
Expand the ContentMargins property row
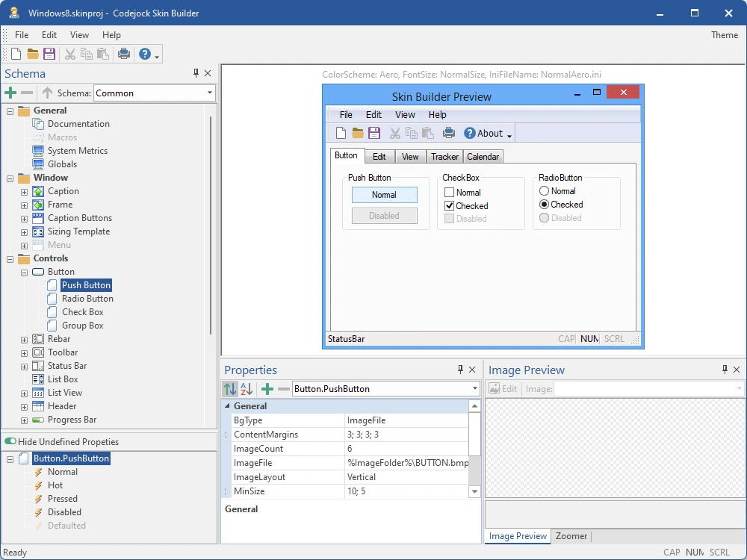227,435
